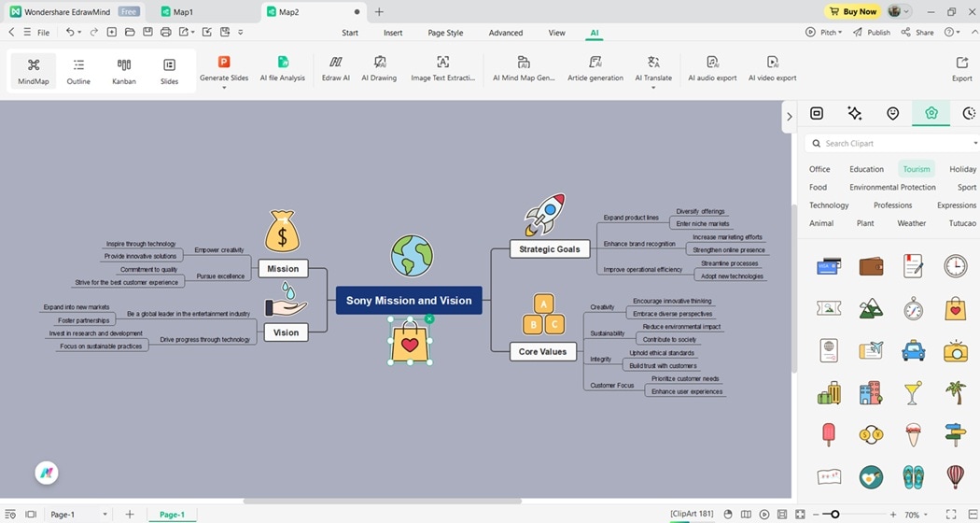Switch to Outline view mode
Image resolution: width=980 pixels, height=523 pixels.
click(x=78, y=71)
